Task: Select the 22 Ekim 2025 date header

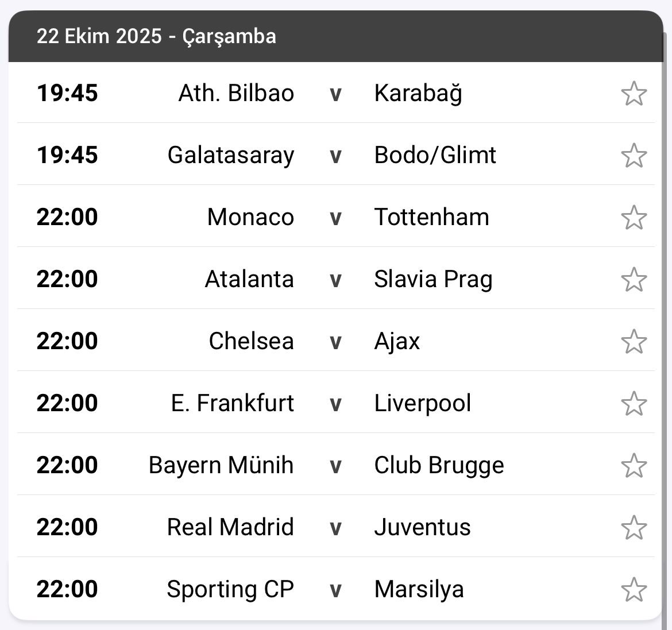Action: pyautogui.click(x=156, y=36)
